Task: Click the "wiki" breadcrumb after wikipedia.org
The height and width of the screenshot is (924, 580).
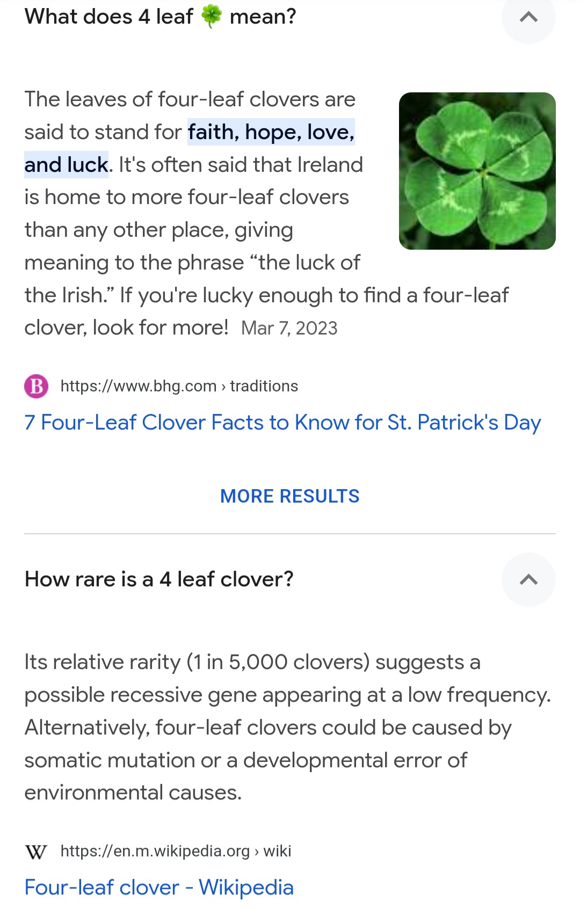Action: 277,851
